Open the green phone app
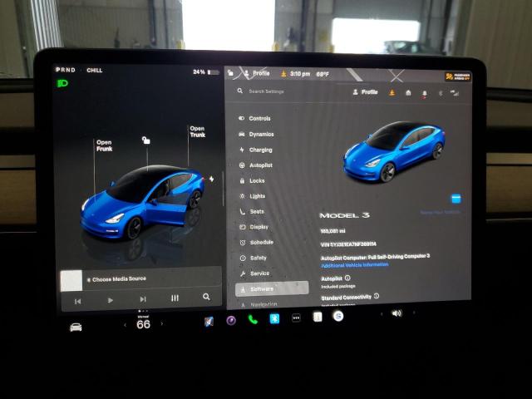Screen dimensions: 532x399 click(253, 319)
